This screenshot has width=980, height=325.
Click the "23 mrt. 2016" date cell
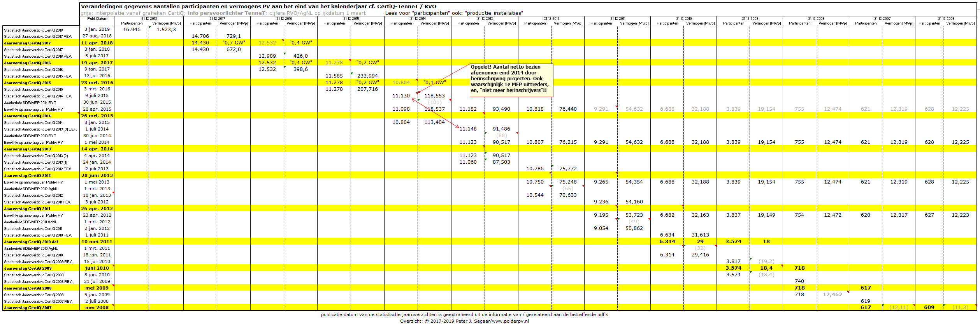pyautogui.click(x=97, y=83)
